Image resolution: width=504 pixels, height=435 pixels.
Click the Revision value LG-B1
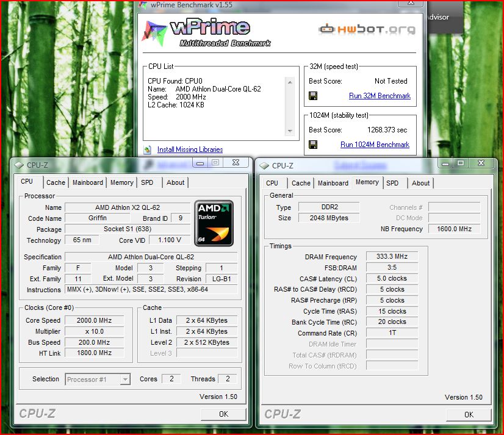pyautogui.click(x=221, y=279)
